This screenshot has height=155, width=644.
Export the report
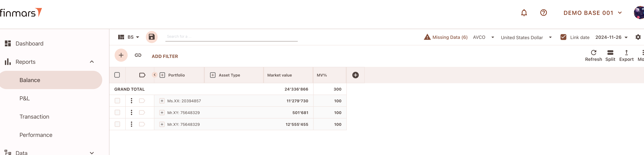(x=626, y=56)
